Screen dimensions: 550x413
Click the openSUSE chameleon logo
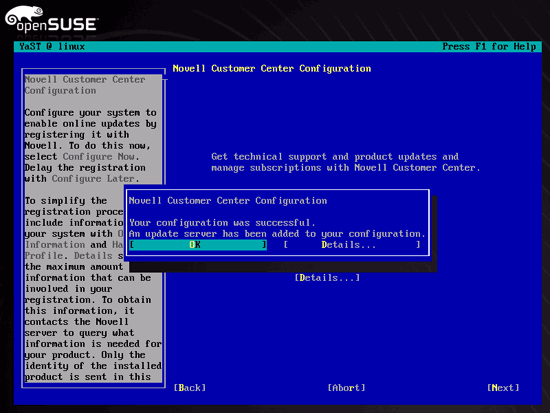pos(24,17)
